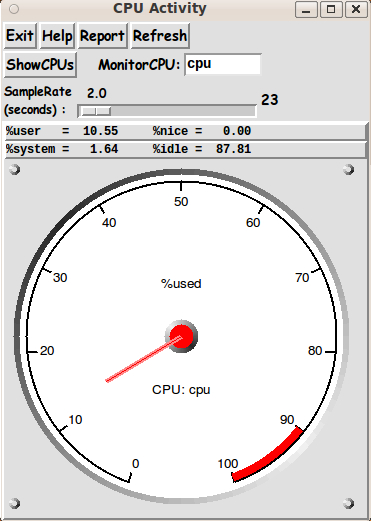
Task: Click the 80 mark on the gauge
Action: 315,351
